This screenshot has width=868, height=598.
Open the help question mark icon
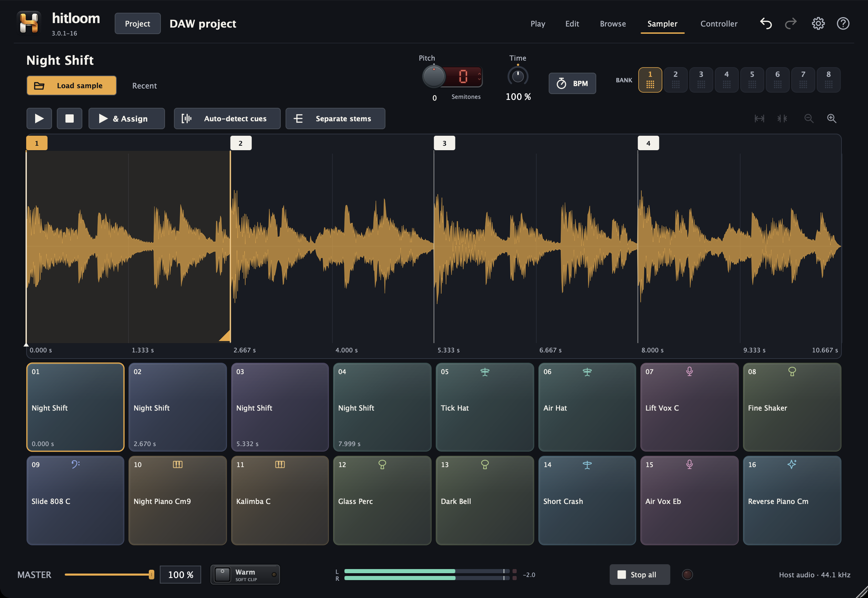pos(843,24)
